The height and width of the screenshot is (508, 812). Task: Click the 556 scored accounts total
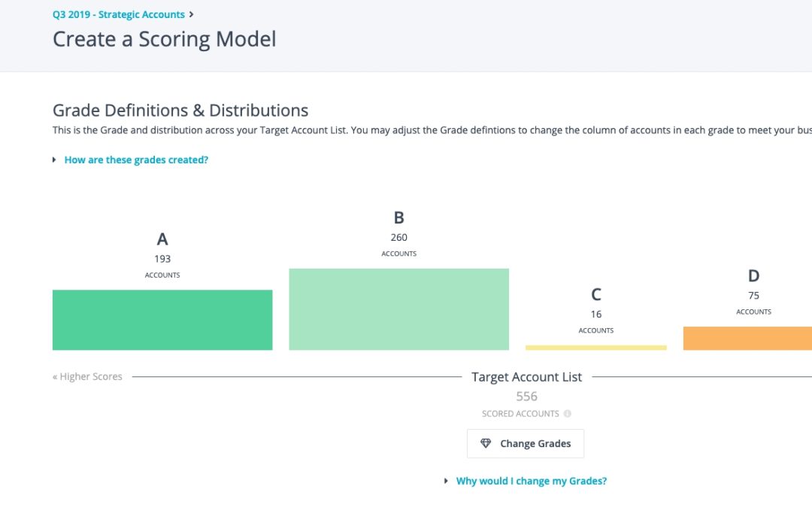tap(526, 397)
